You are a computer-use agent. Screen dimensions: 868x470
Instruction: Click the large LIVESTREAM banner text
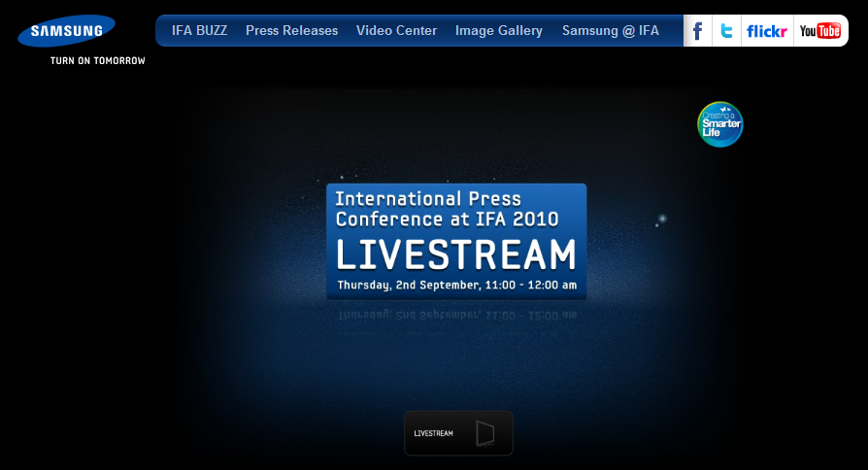456,254
